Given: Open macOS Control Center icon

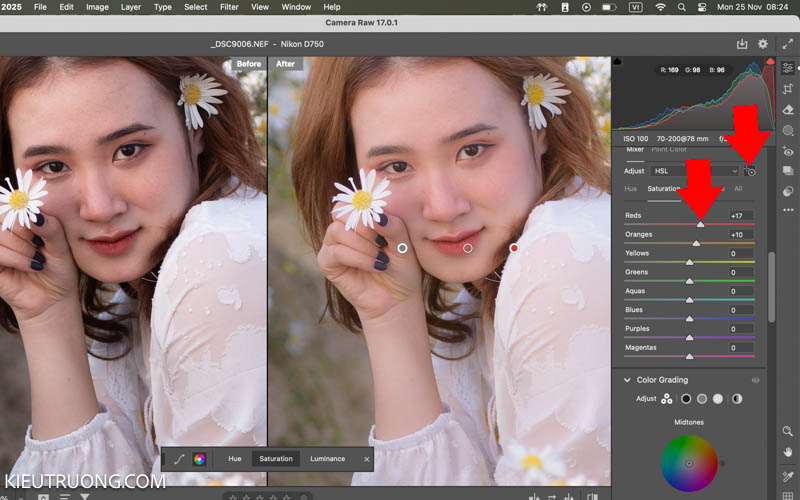Looking at the screenshot, I should coord(702,7).
